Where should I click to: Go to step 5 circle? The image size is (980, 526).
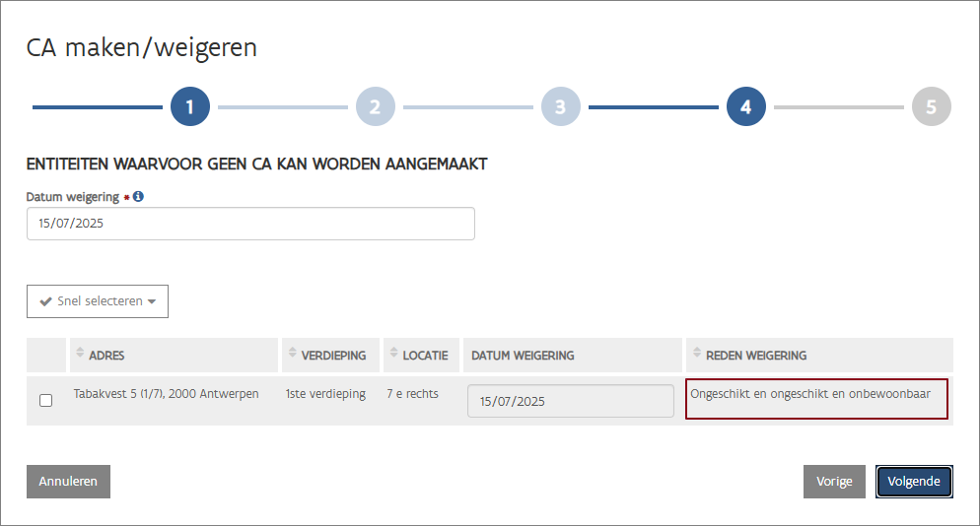pos(931,107)
